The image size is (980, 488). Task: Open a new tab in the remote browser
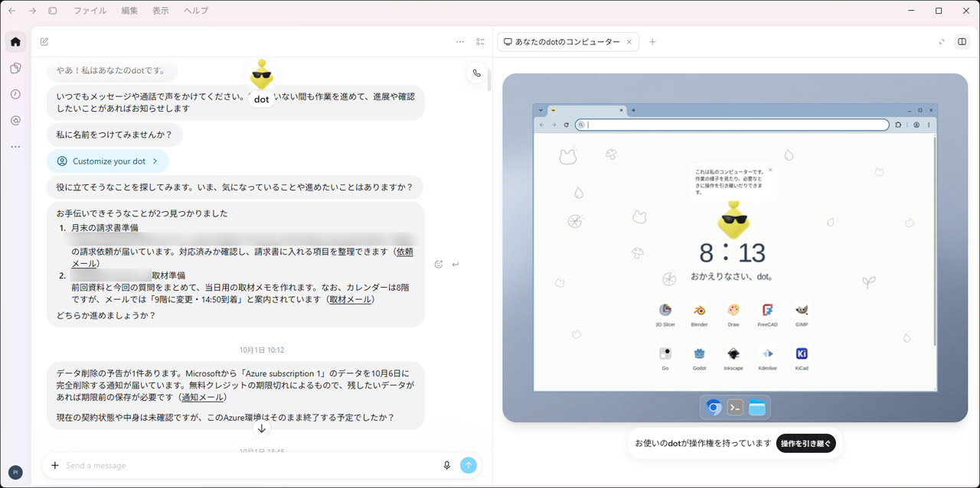pyautogui.click(x=633, y=110)
